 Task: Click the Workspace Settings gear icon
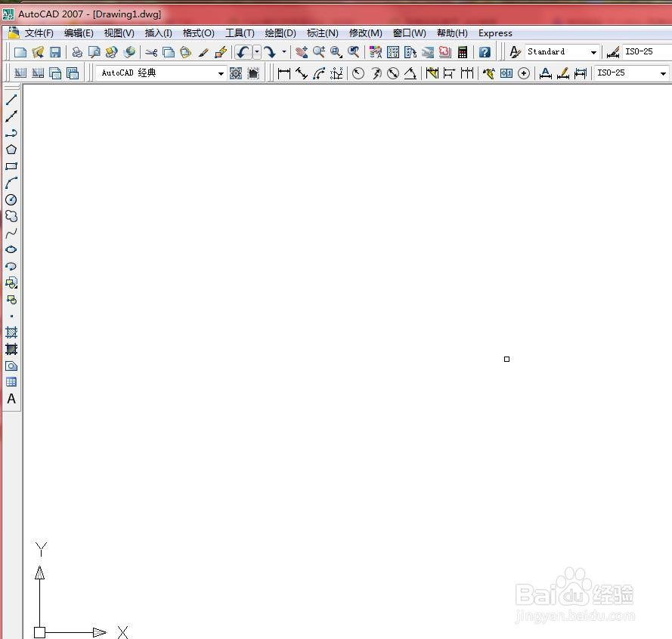coord(236,73)
